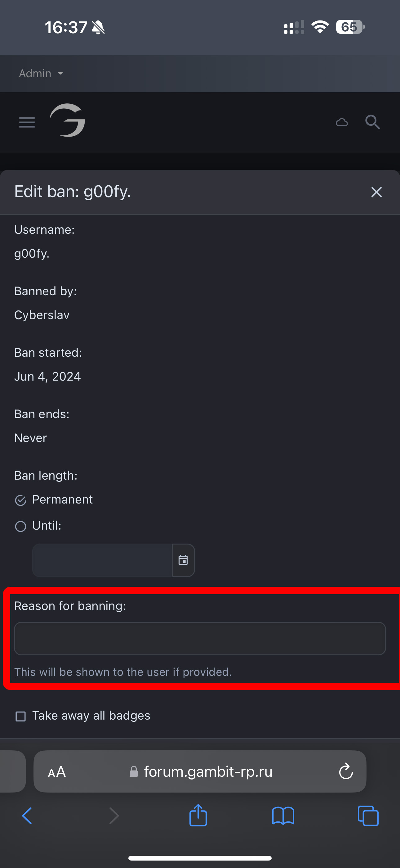Tap the Safari forward arrow
The image size is (400, 868).
[x=114, y=816]
